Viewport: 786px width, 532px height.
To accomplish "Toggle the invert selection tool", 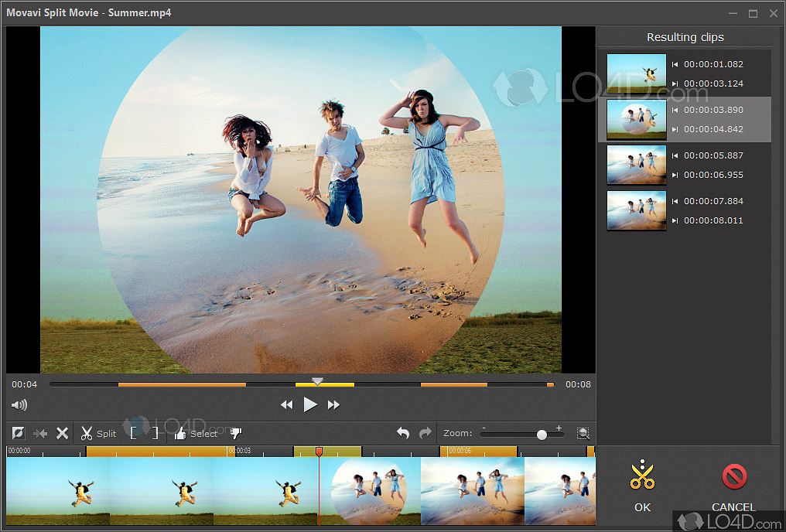I will (17, 433).
